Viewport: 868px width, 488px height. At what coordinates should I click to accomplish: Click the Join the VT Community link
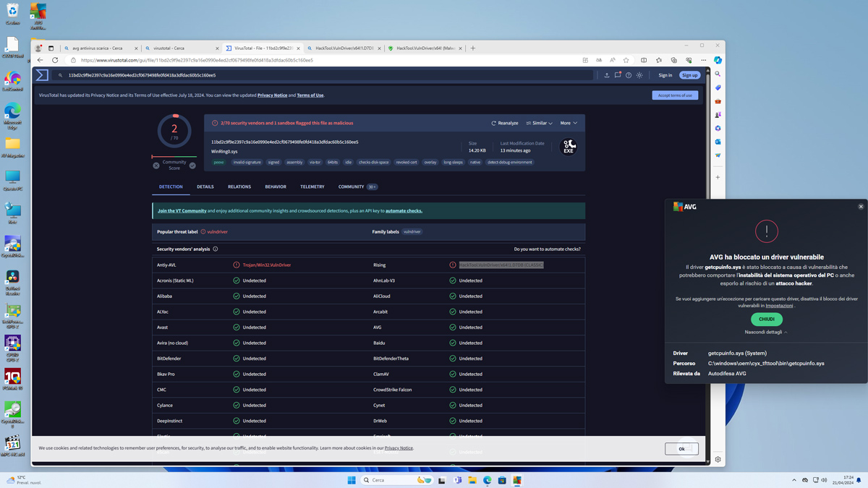click(x=182, y=211)
